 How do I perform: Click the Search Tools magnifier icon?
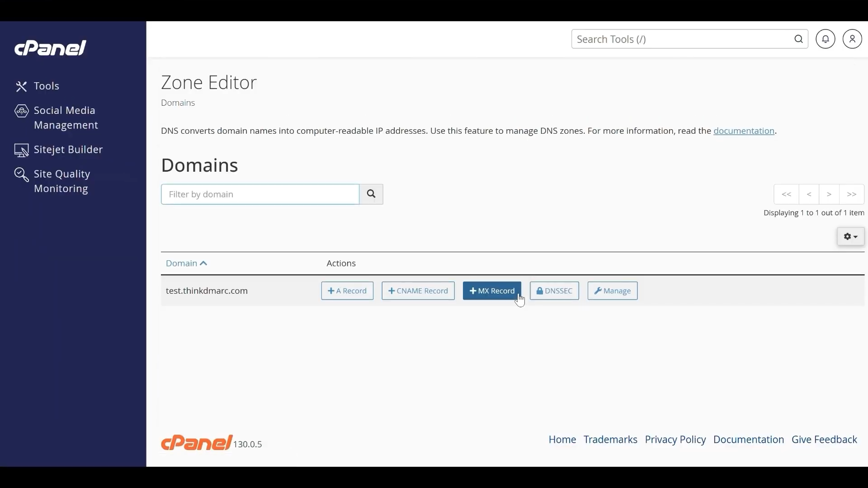(x=798, y=39)
